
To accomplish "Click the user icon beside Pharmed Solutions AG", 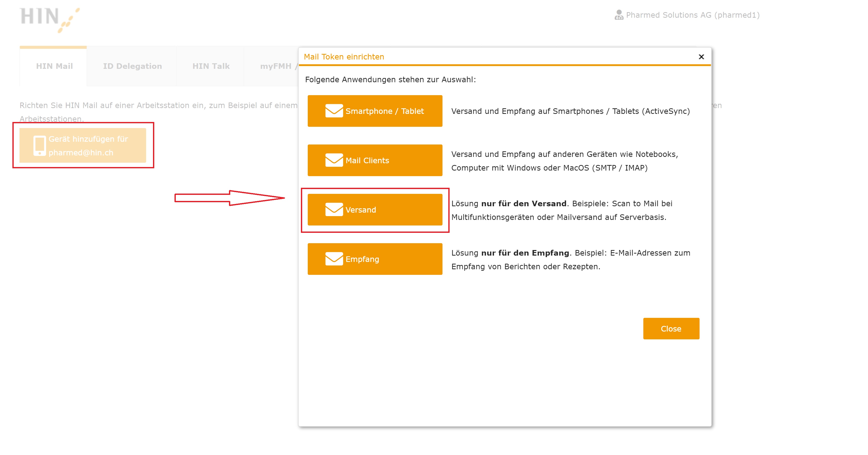I will (619, 15).
